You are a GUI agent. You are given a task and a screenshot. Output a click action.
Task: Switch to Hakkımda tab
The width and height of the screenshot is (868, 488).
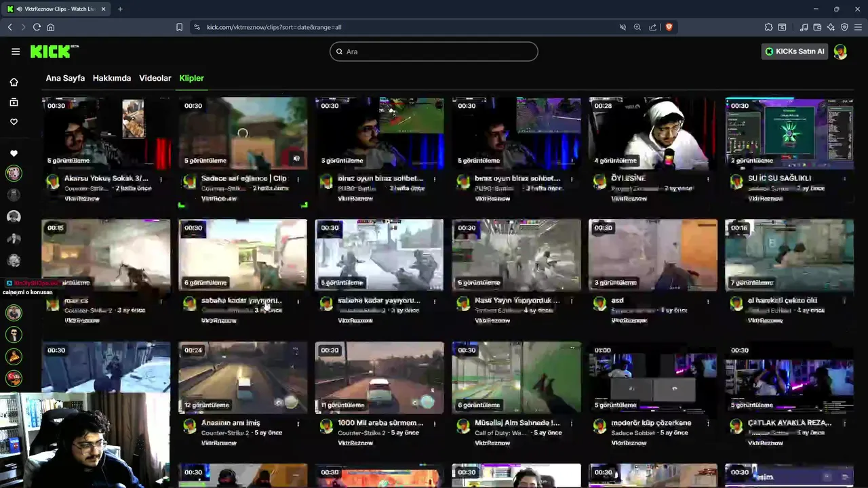(x=112, y=78)
